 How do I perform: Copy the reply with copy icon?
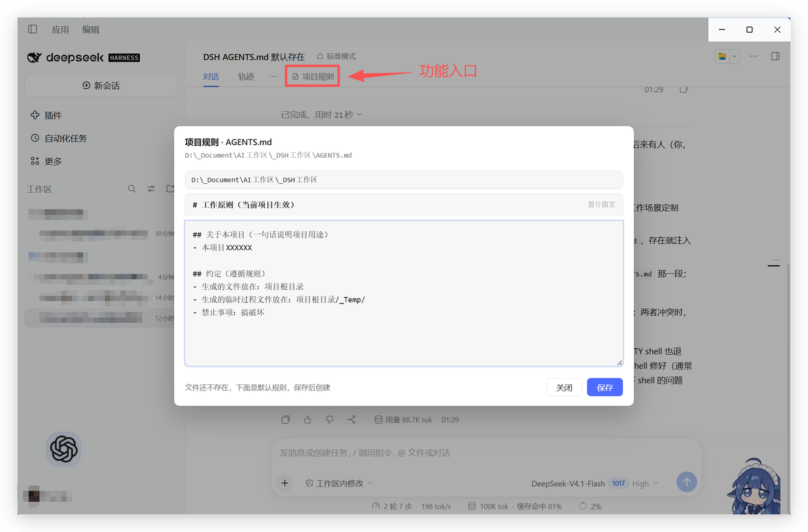coord(286,420)
